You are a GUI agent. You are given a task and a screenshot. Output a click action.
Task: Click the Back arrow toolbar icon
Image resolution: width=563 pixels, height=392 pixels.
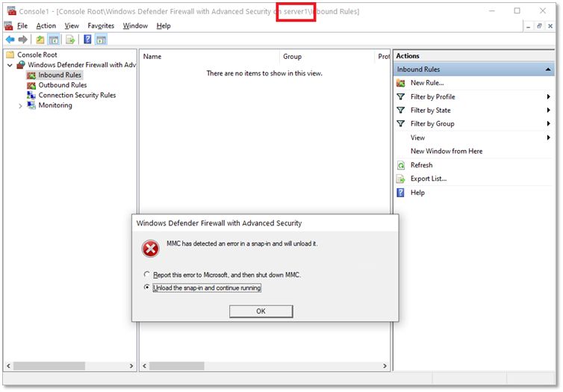(10, 40)
